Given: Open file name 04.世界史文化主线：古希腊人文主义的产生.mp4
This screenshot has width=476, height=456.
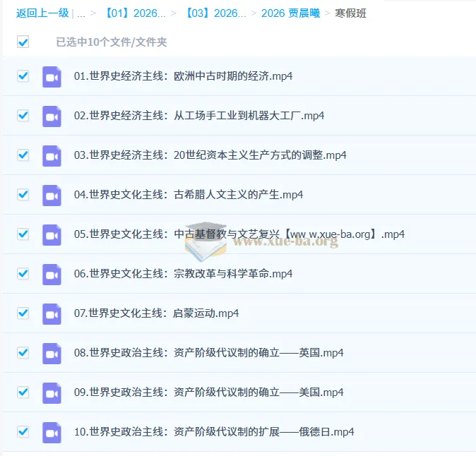Looking at the screenshot, I should [189, 195].
